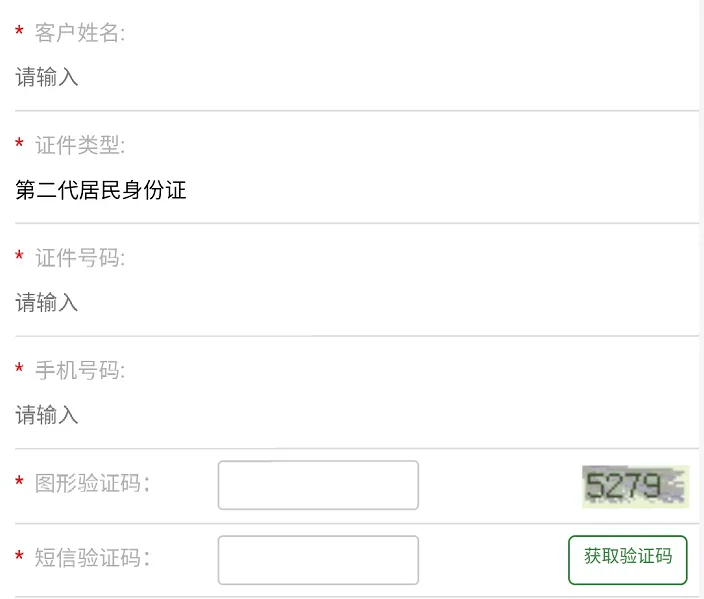The height and width of the screenshot is (599, 704).
Task: Tap the 证件号码 label text
Action: (79, 258)
